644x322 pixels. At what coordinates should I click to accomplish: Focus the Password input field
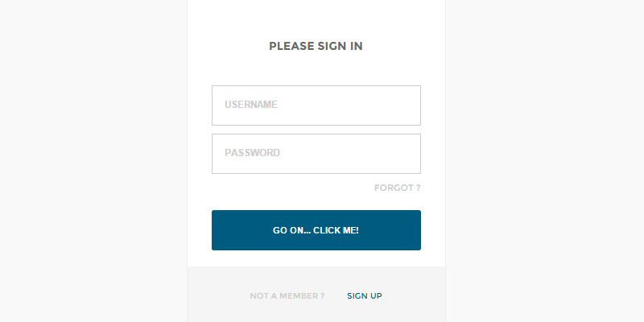click(316, 154)
